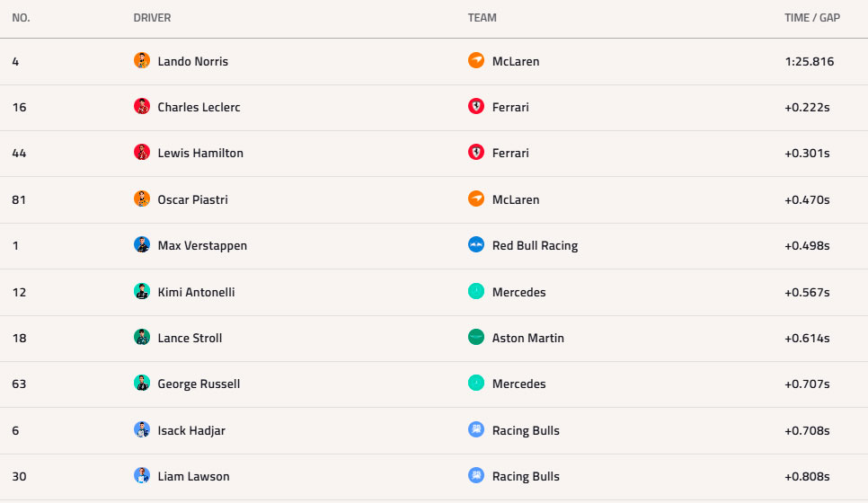This screenshot has width=868, height=503.
Task: Open George Russell driver name link
Action: pyautogui.click(x=199, y=384)
